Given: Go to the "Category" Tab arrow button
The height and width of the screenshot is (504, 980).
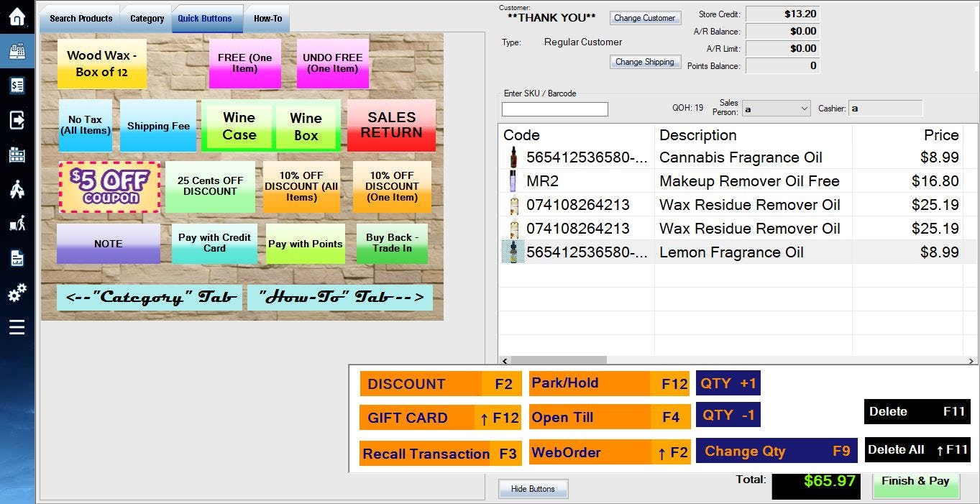Looking at the screenshot, I should (149, 297).
